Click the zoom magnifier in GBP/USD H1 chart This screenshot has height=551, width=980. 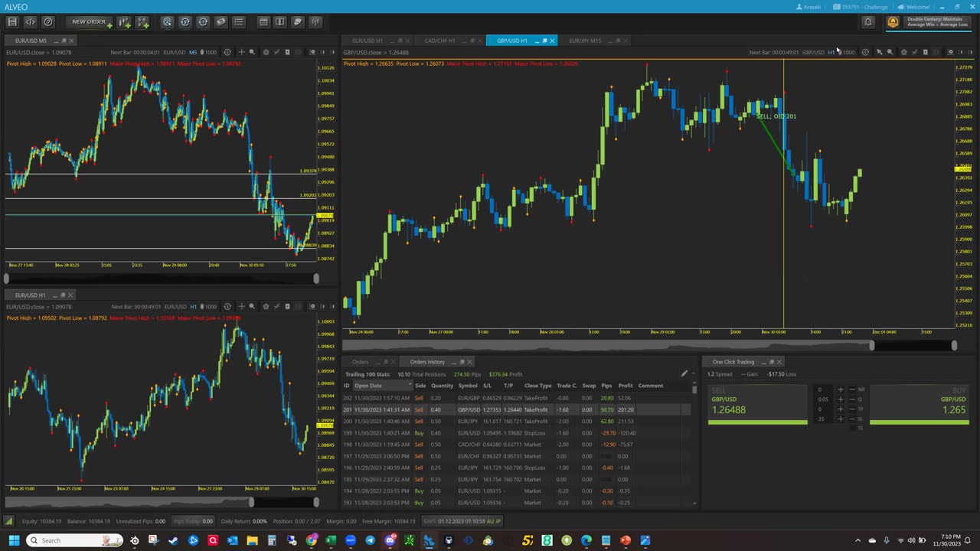890,52
